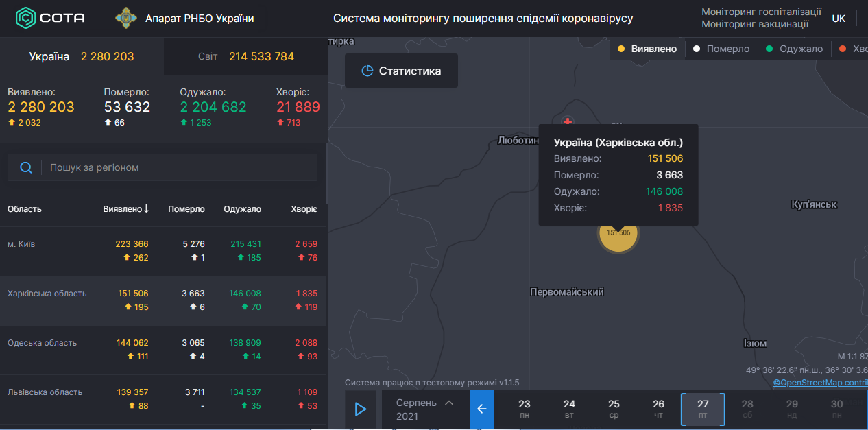The width and height of the screenshot is (868, 430).
Task: Click the red cross map marker
Action: (567, 121)
